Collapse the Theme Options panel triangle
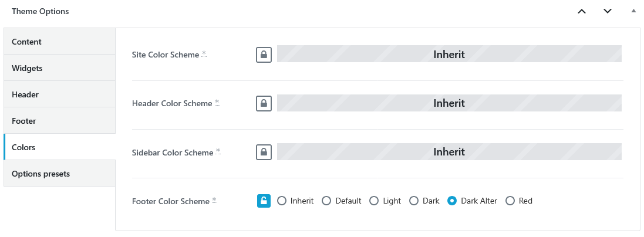Image resolution: width=644 pixels, height=237 pixels. (x=633, y=11)
